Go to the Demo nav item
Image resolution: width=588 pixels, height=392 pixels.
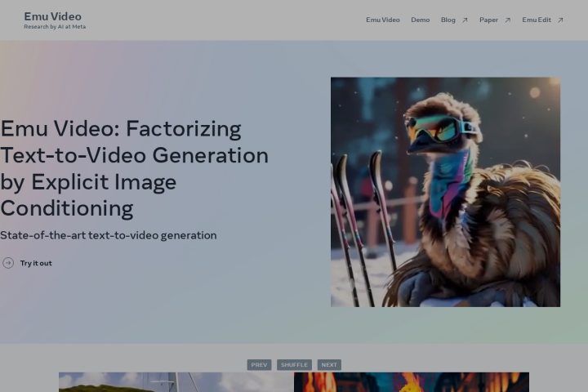(x=420, y=20)
